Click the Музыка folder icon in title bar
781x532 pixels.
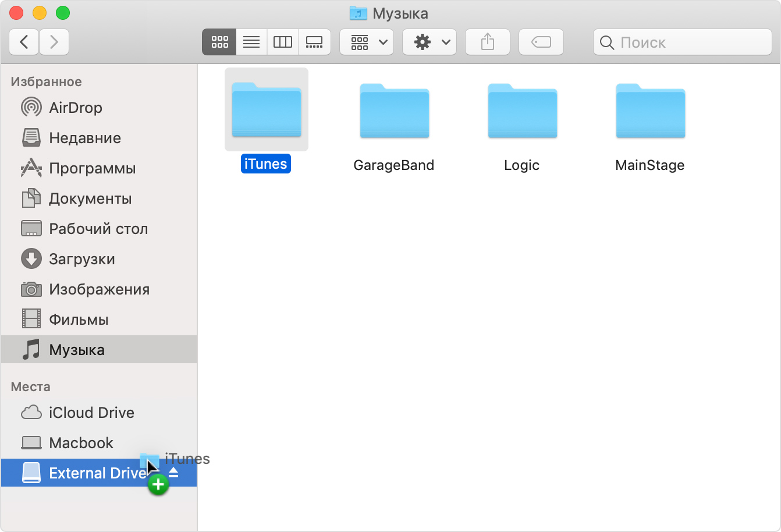[358, 13]
